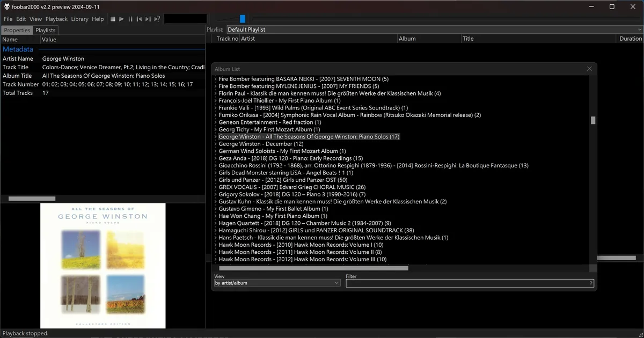Switch to the Properties tab
Image resolution: width=644 pixels, height=338 pixels.
(x=17, y=30)
